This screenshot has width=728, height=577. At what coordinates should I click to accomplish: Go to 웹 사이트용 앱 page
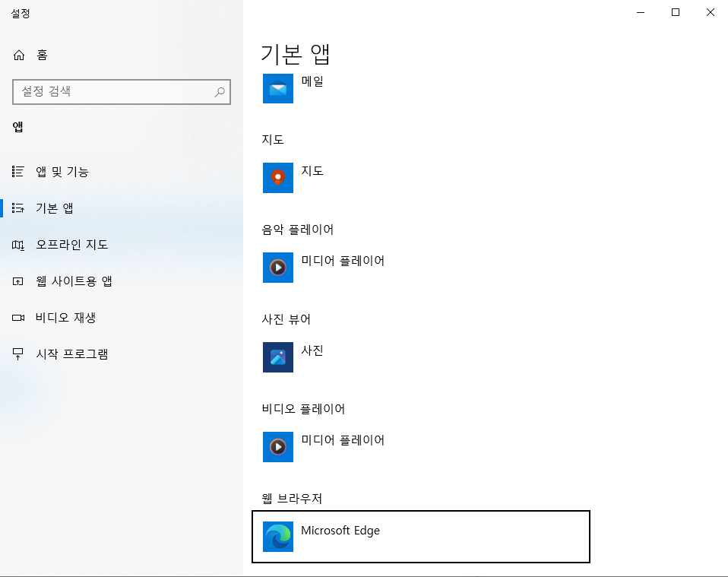pyautogui.click(x=122, y=281)
